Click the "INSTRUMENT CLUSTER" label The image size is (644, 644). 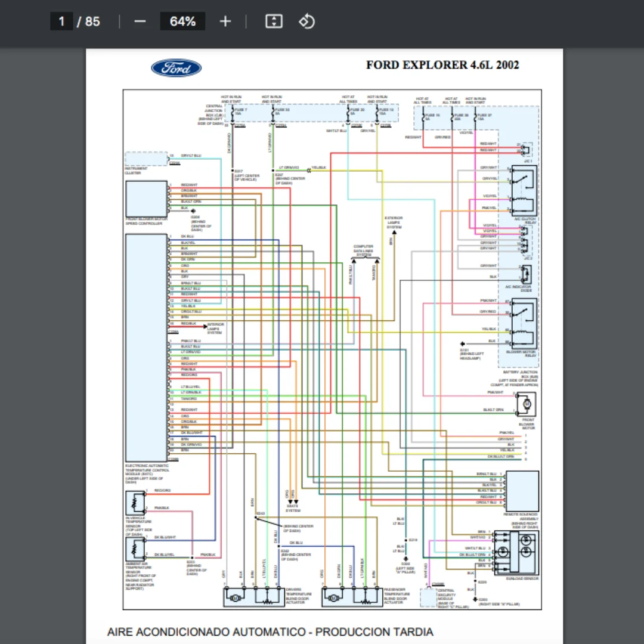click(136, 171)
